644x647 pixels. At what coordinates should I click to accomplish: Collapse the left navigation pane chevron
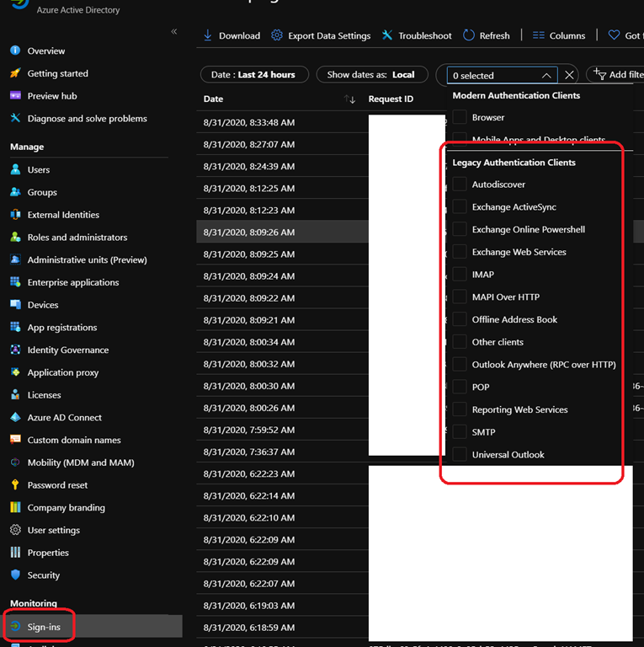tap(174, 31)
